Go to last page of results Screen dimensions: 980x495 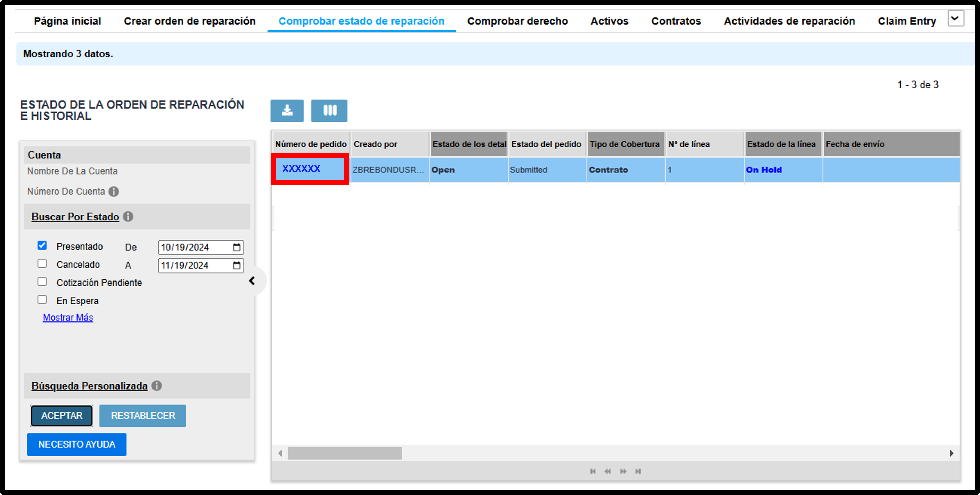tap(638, 471)
